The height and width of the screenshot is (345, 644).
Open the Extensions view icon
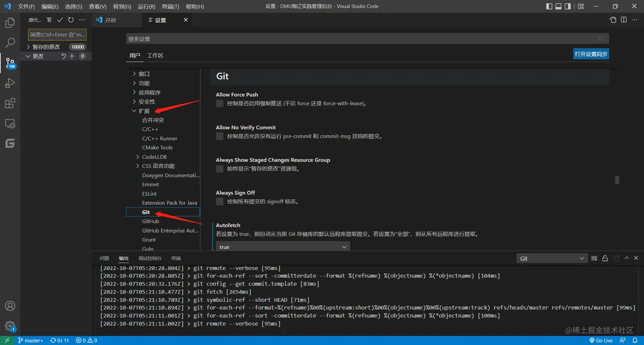[x=10, y=103]
